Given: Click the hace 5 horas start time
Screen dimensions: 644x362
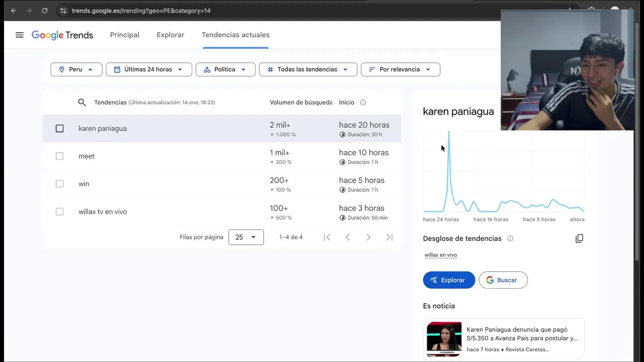Looking at the screenshot, I should tap(362, 180).
